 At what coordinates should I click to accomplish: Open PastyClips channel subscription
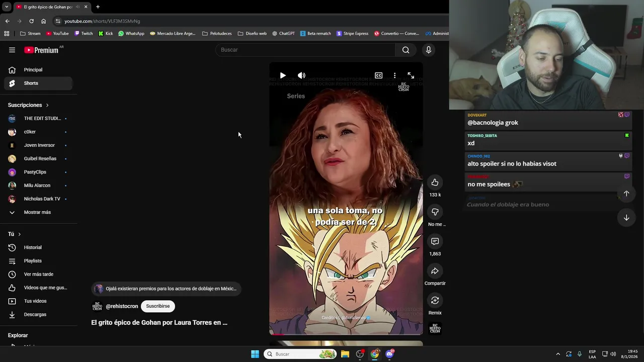click(38, 172)
